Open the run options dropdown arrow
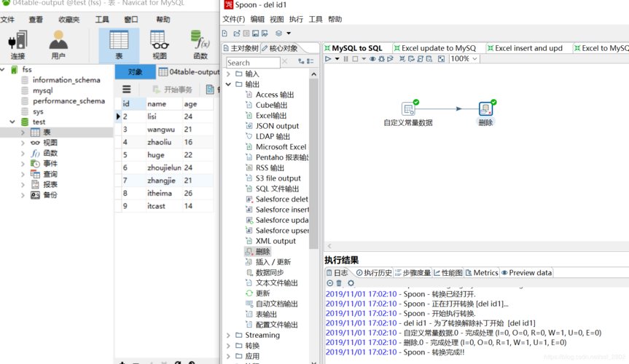The image size is (629, 364). [337, 59]
